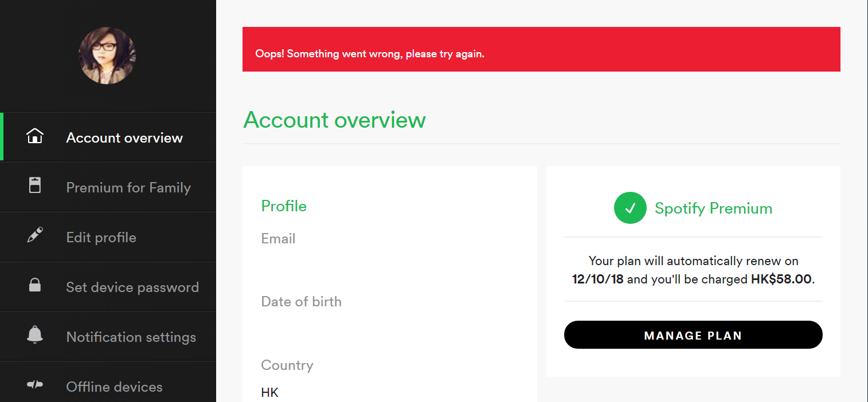868x402 pixels.
Task: Click the Spotify Premium plan title
Action: click(713, 208)
